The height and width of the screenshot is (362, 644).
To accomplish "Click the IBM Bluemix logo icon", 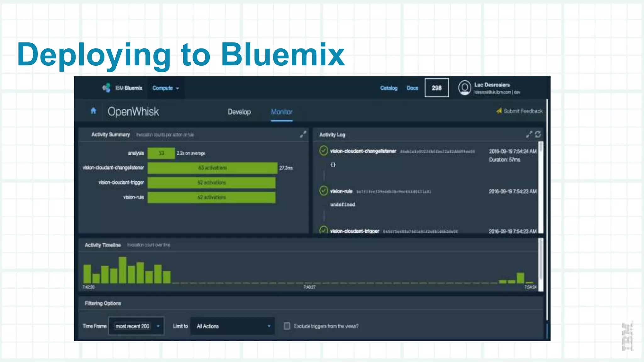I will [107, 88].
